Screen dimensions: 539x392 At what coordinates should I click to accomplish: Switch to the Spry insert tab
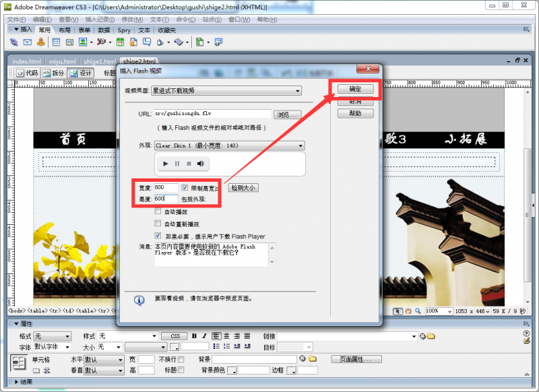pyautogui.click(x=124, y=30)
